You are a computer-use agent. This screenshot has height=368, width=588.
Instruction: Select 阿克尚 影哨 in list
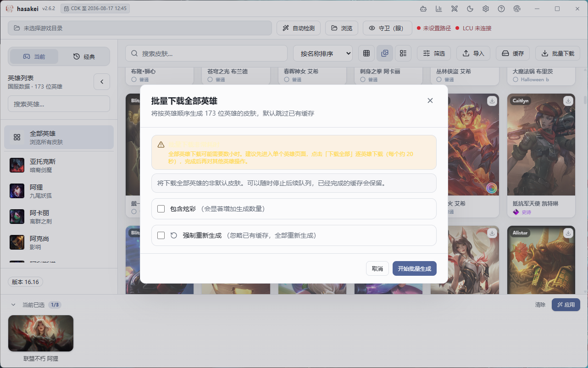tap(59, 242)
